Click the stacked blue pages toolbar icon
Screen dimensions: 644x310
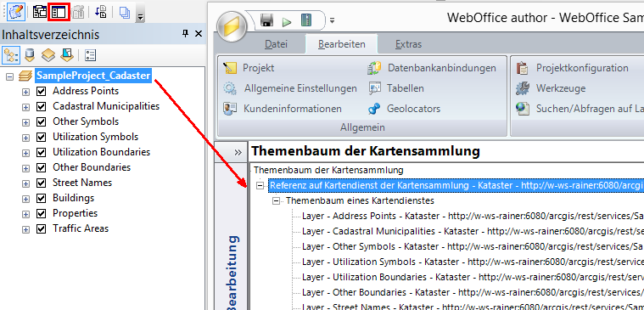pyautogui.click(x=125, y=13)
